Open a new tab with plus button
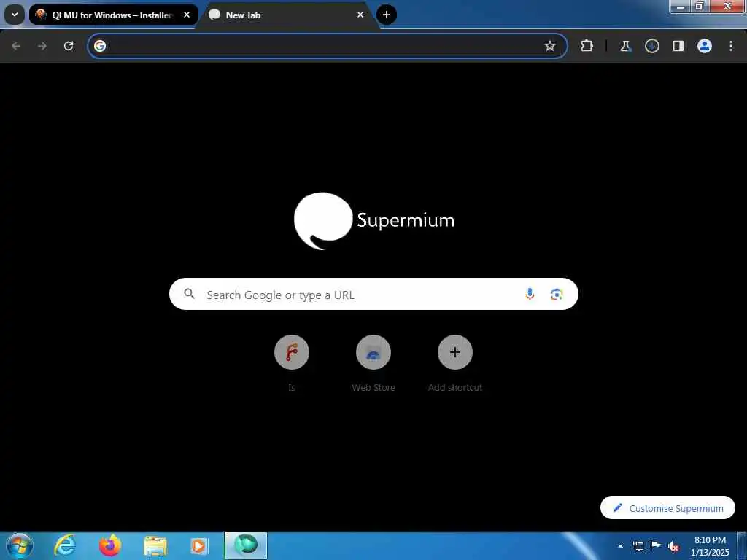The height and width of the screenshot is (560, 747). tap(387, 15)
